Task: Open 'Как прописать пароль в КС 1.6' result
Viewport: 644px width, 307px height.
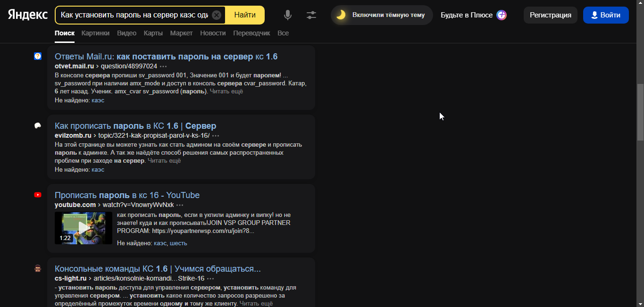Action: pyautogui.click(x=135, y=126)
